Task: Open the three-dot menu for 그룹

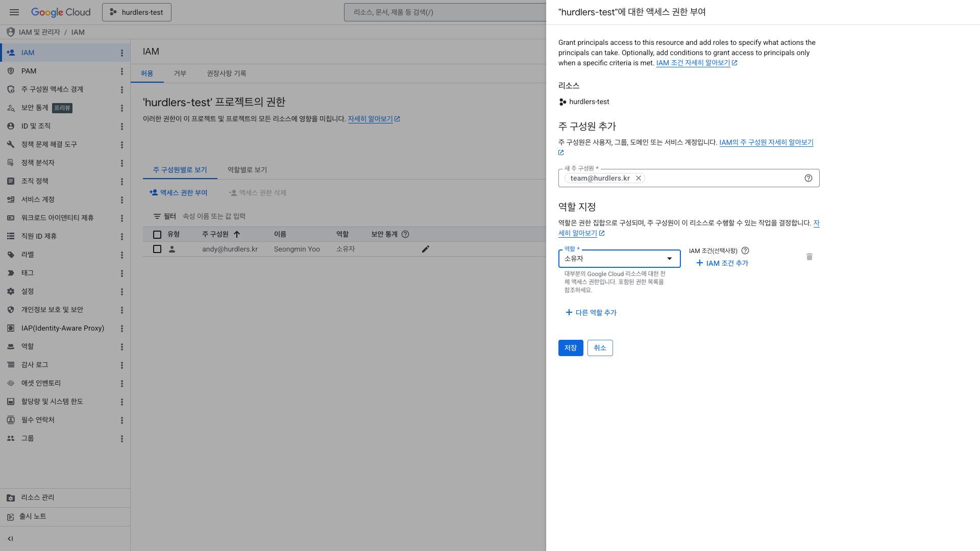Action: pyautogui.click(x=122, y=439)
